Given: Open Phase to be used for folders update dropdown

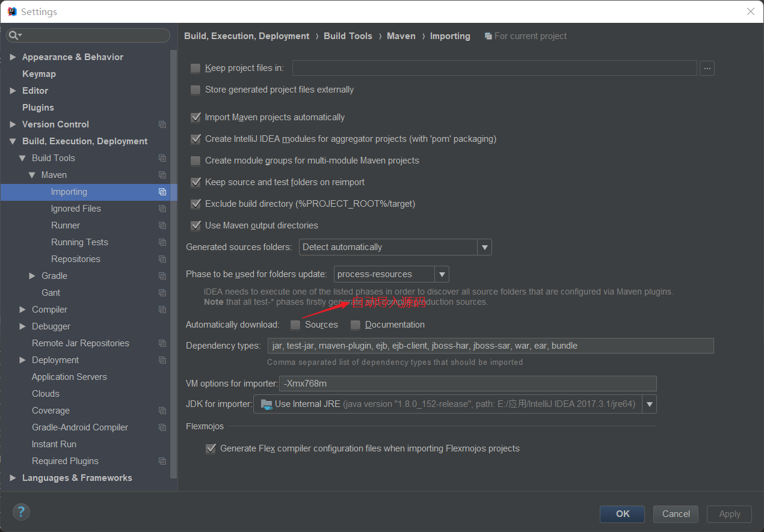Looking at the screenshot, I should [x=442, y=274].
